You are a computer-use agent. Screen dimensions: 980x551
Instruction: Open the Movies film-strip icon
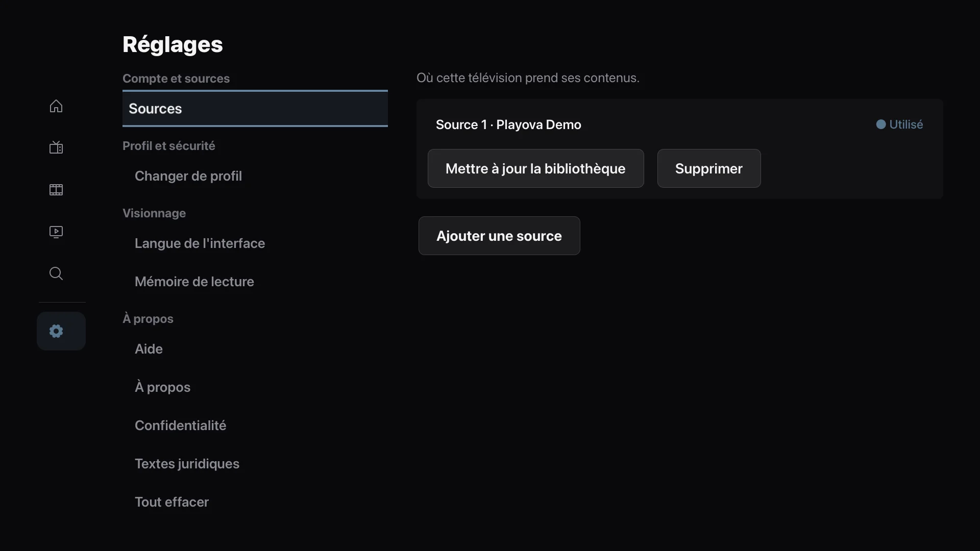(x=56, y=190)
